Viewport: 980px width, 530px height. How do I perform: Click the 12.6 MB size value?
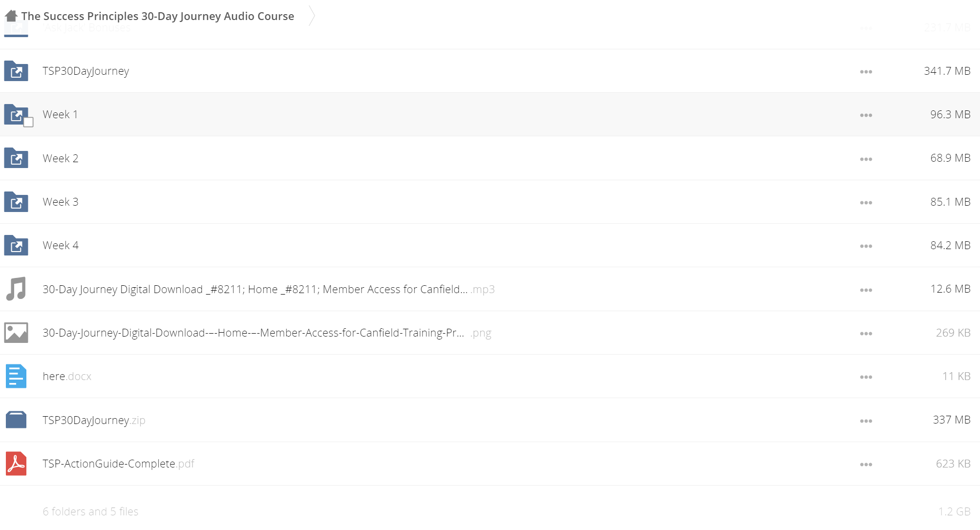pos(950,289)
